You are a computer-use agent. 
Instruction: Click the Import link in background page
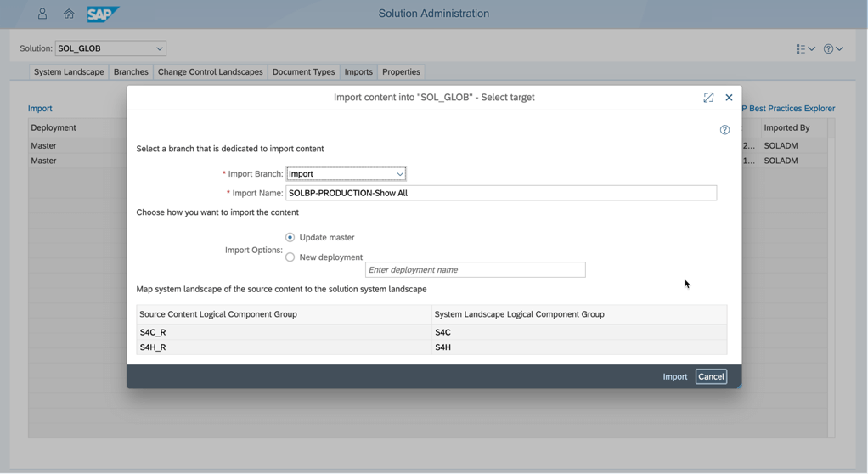(x=40, y=109)
